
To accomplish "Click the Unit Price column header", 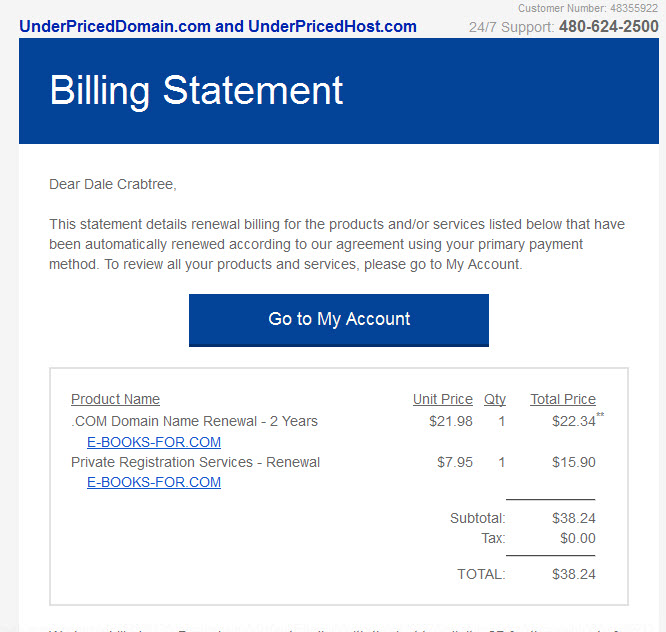I will (x=443, y=399).
